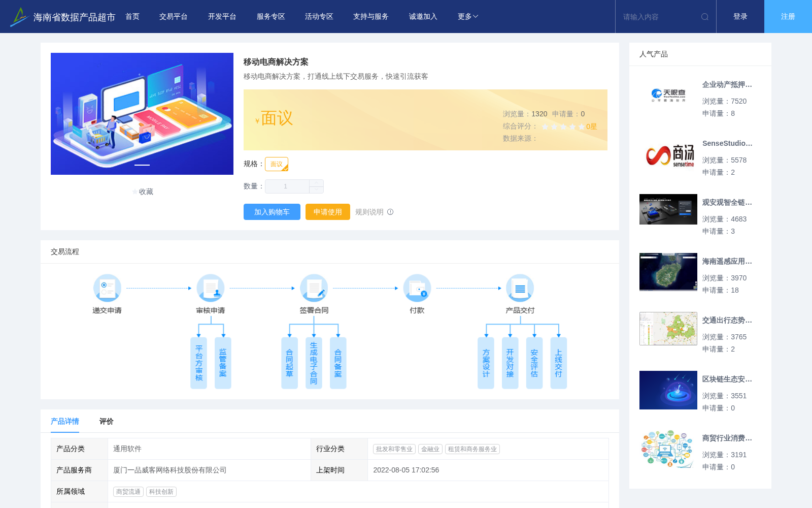
Task: Open the 区块链生态安 product thumbnail
Action: pos(668,390)
